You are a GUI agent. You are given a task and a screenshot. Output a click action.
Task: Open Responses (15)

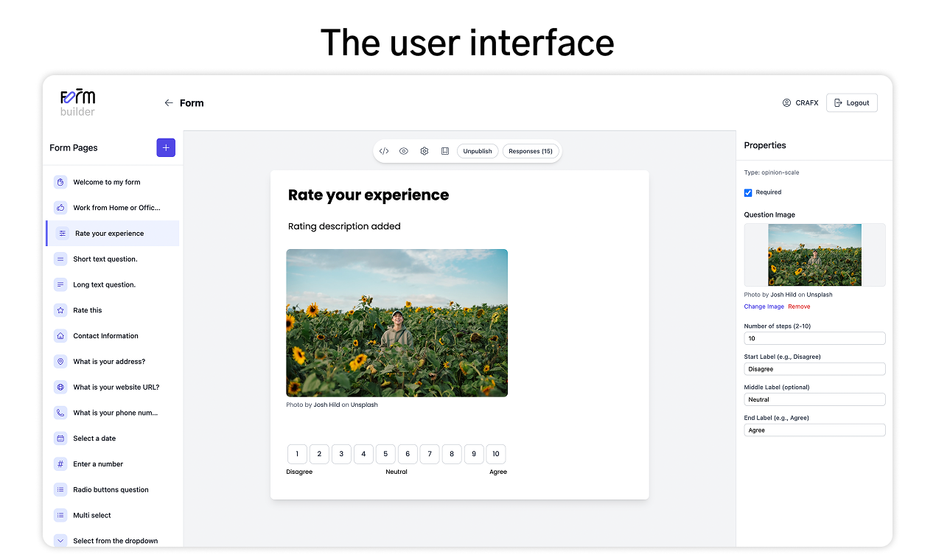pyautogui.click(x=531, y=150)
